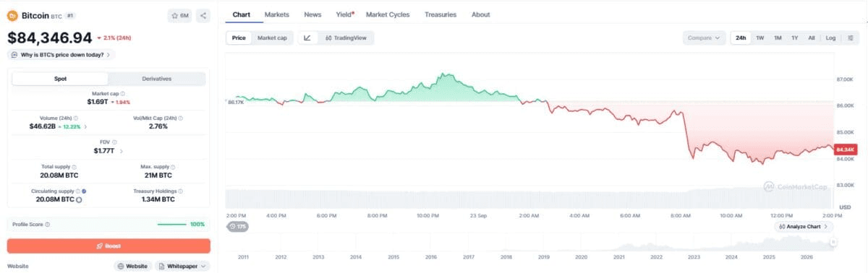Open the Treasuries tab
The image size is (868, 273).
(x=441, y=14)
